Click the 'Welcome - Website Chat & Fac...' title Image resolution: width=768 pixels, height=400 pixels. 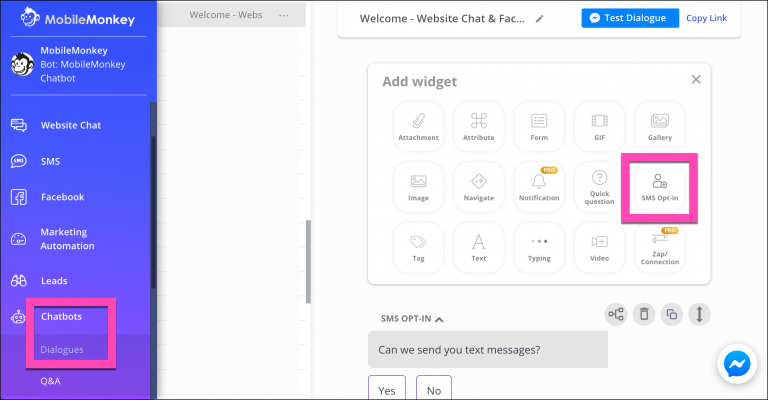coord(442,19)
